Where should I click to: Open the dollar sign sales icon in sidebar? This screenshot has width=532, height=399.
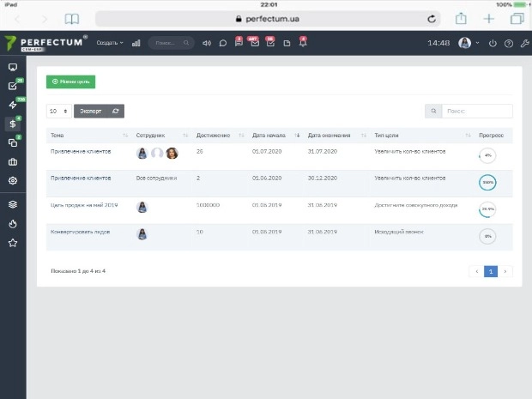pyautogui.click(x=13, y=124)
